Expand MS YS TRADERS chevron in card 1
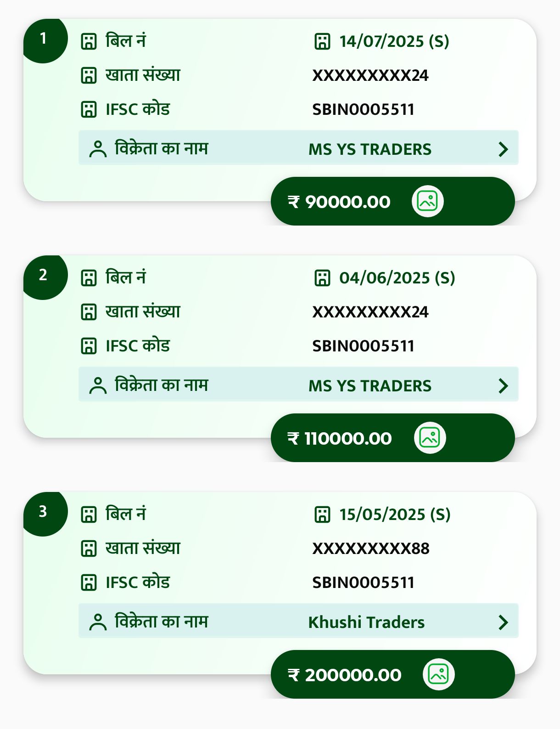Screen dimensions: 560x729 pyautogui.click(x=503, y=149)
